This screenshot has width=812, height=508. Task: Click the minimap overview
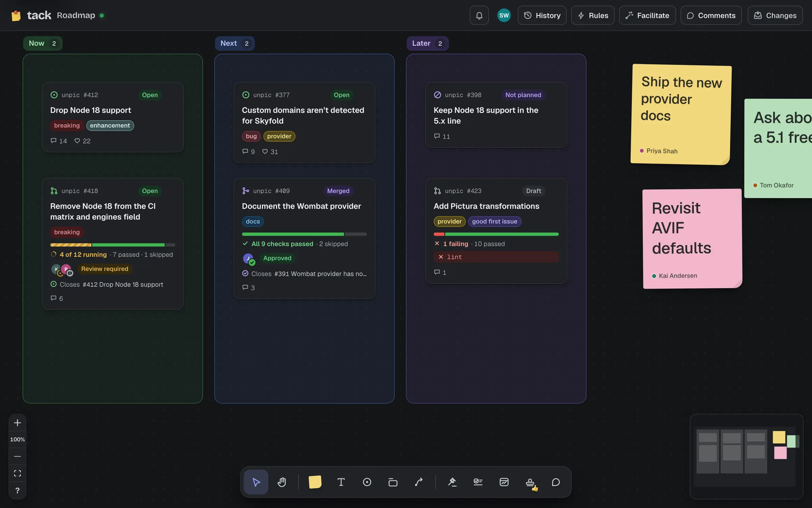tap(746, 456)
